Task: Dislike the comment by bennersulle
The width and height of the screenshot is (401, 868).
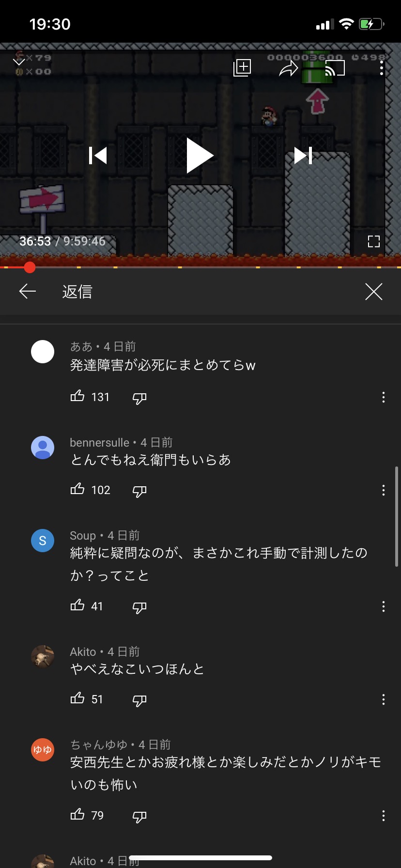Action: click(139, 491)
